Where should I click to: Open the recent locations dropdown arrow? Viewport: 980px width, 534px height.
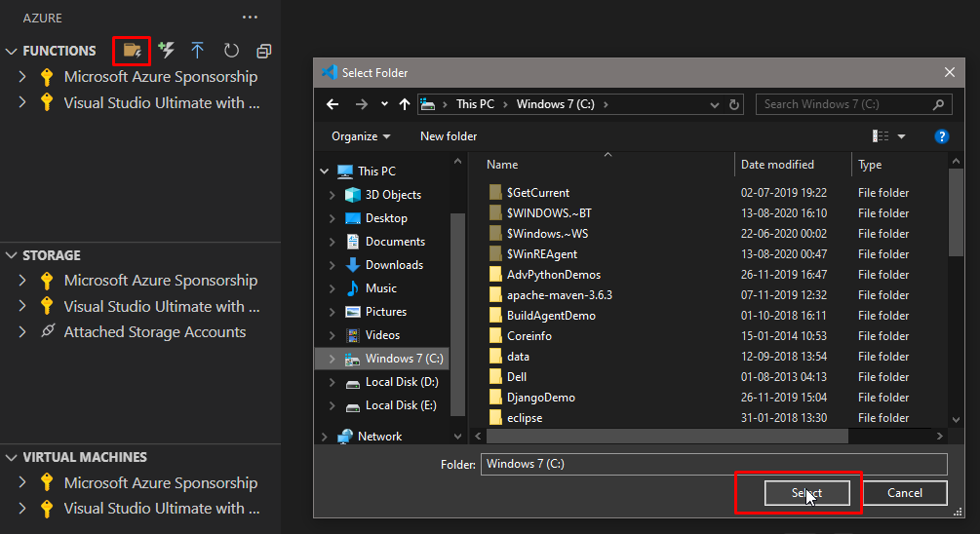tap(384, 104)
